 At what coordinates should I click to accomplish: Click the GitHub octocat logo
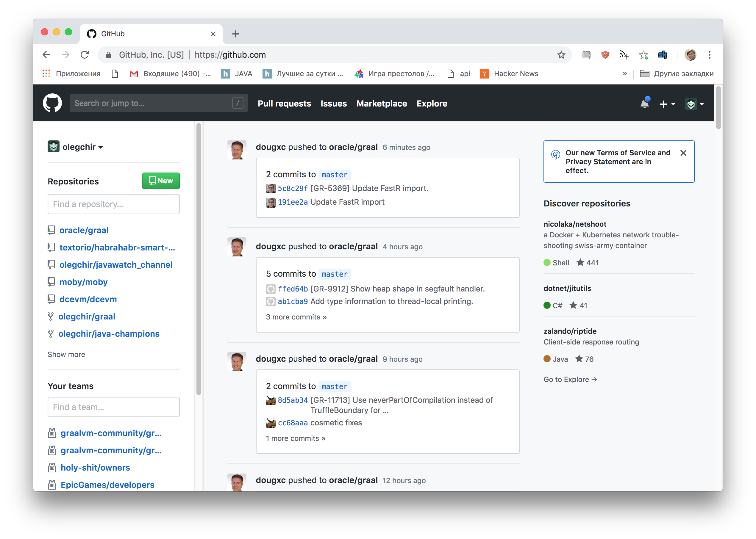pos(52,103)
